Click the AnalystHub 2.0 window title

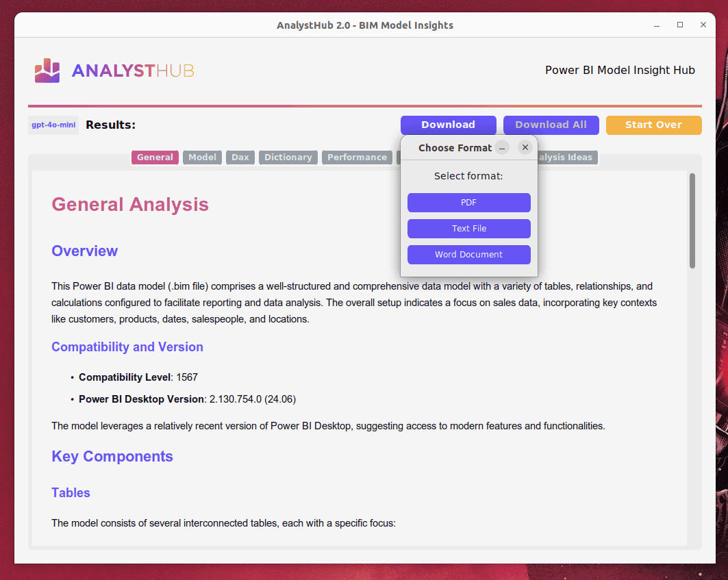[x=365, y=25]
